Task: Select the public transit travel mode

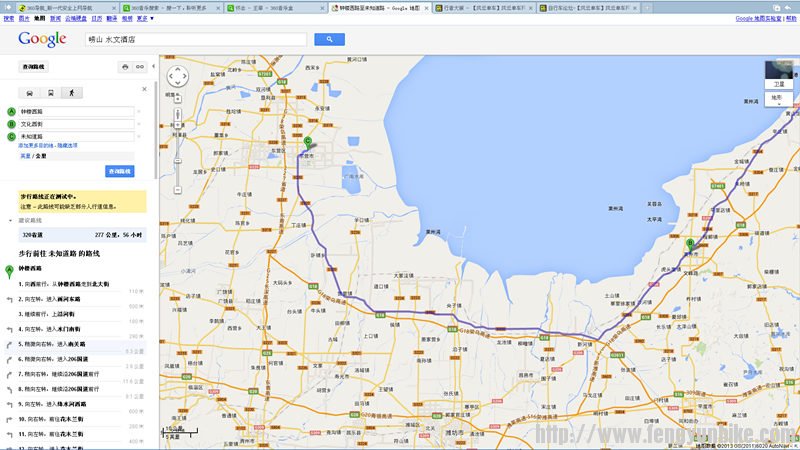Action: 52,92
